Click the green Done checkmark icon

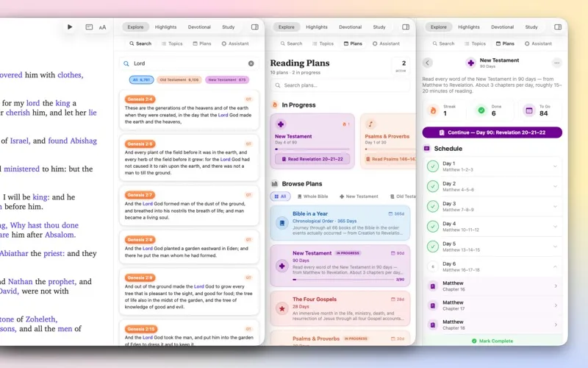coord(481,110)
